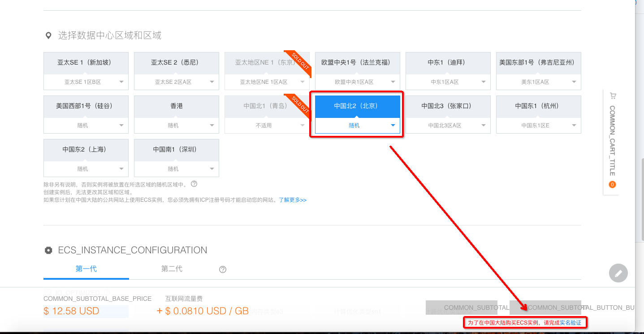Open the help icon next to 第二代 tab
This screenshot has height=334, width=644.
(223, 269)
